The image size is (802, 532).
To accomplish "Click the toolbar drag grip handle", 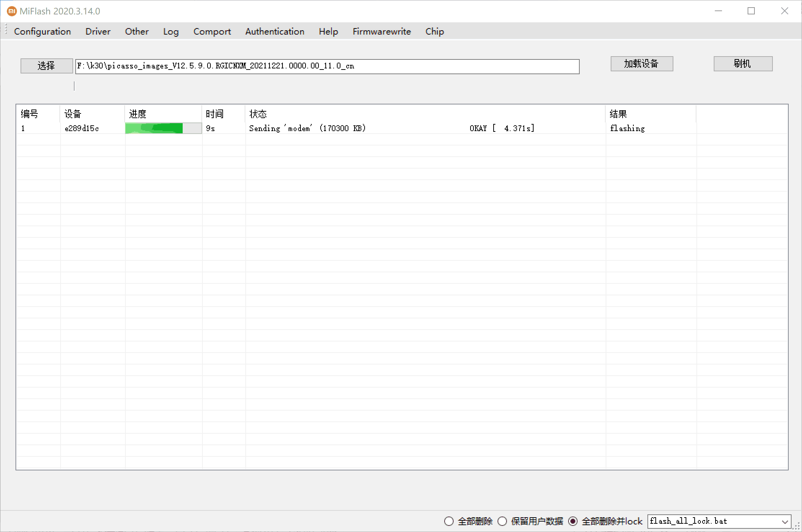I will coord(6,29).
